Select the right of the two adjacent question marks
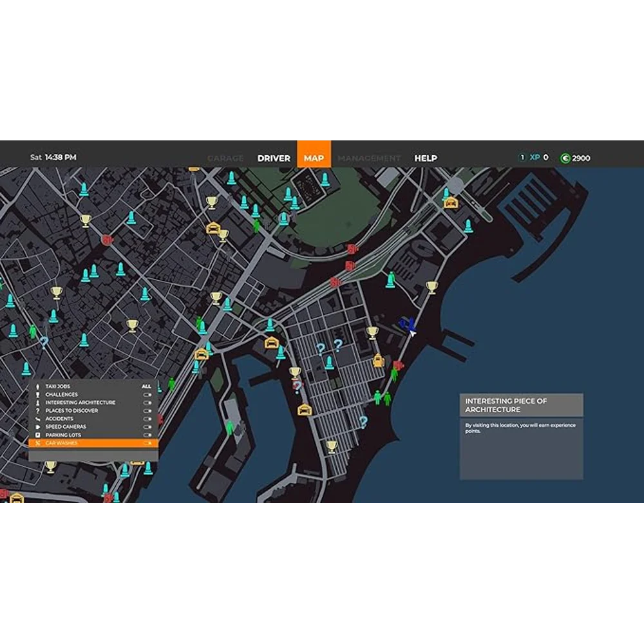 point(337,345)
